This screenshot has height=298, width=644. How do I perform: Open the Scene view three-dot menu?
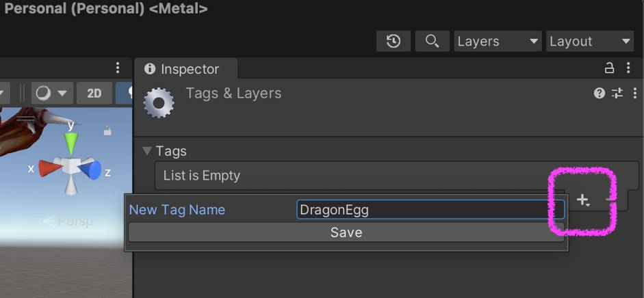pyautogui.click(x=118, y=68)
